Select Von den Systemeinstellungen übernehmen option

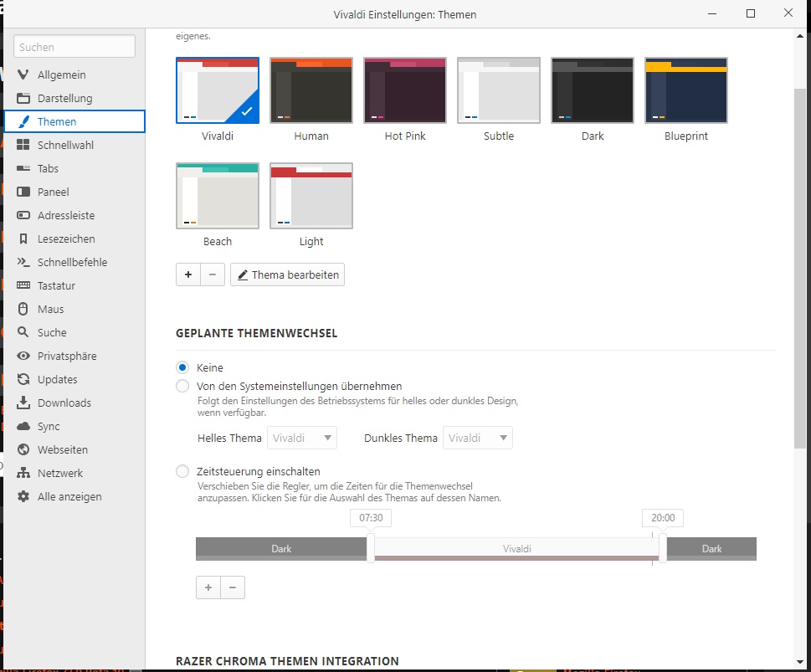pyautogui.click(x=182, y=387)
